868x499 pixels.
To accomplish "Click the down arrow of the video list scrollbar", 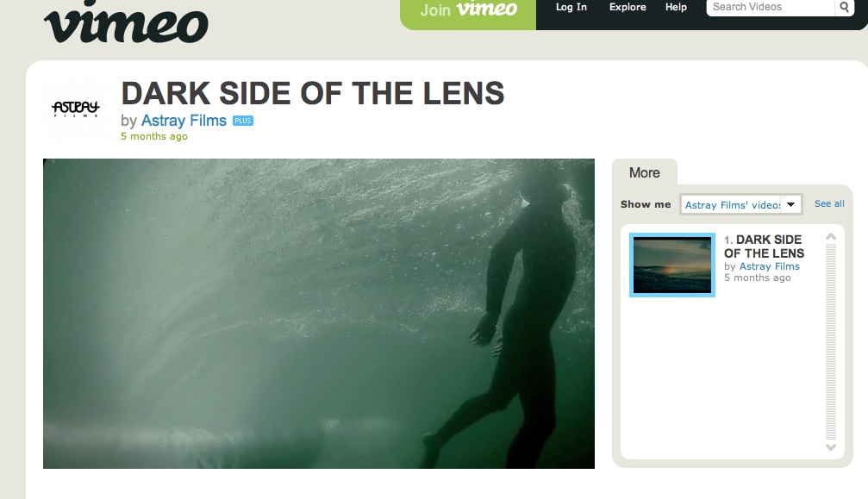I will pos(830,447).
